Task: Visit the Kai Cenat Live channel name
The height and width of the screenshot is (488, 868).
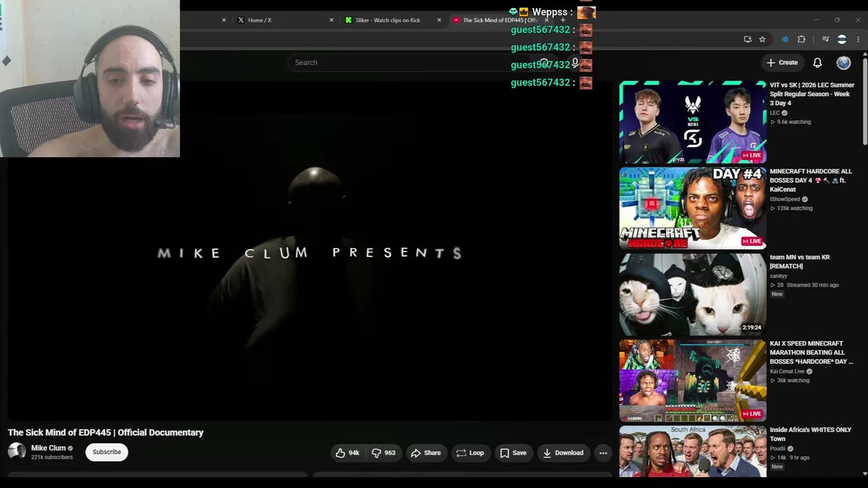Action: (x=787, y=371)
